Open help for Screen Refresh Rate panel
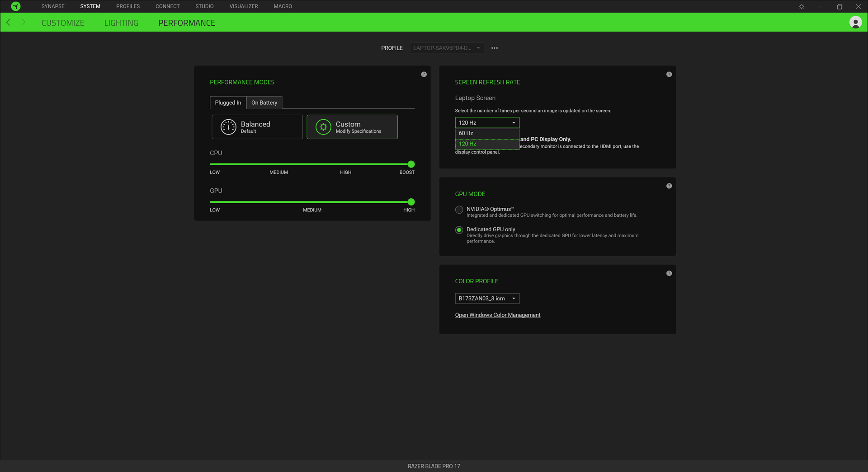The image size is (868, 472). [x=669, y=74]
